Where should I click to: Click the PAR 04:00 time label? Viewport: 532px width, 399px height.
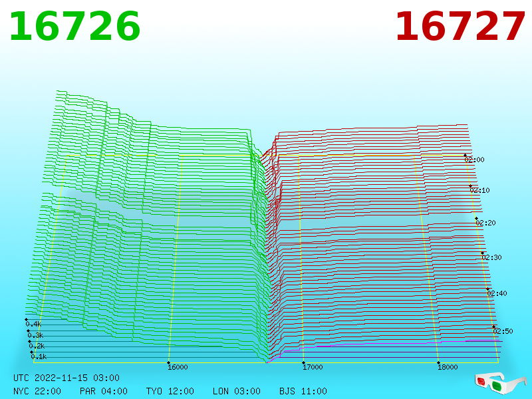[x=104, y=391]
